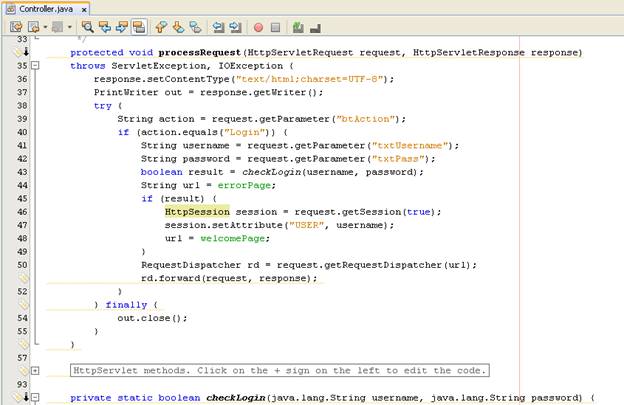Click the protected keyword
The width and height of the screenshot is (624, 405).
coord(97,53)
